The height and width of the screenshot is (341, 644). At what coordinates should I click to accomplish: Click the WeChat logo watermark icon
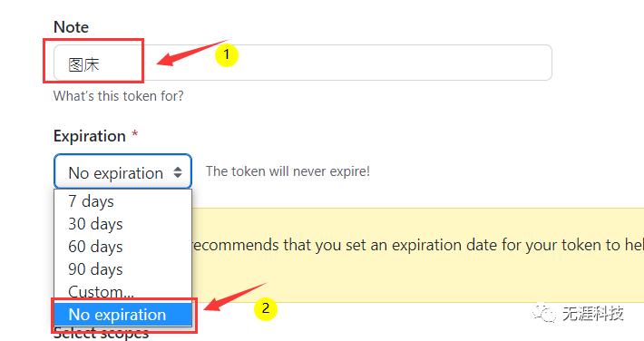click(x=544, y=313)
